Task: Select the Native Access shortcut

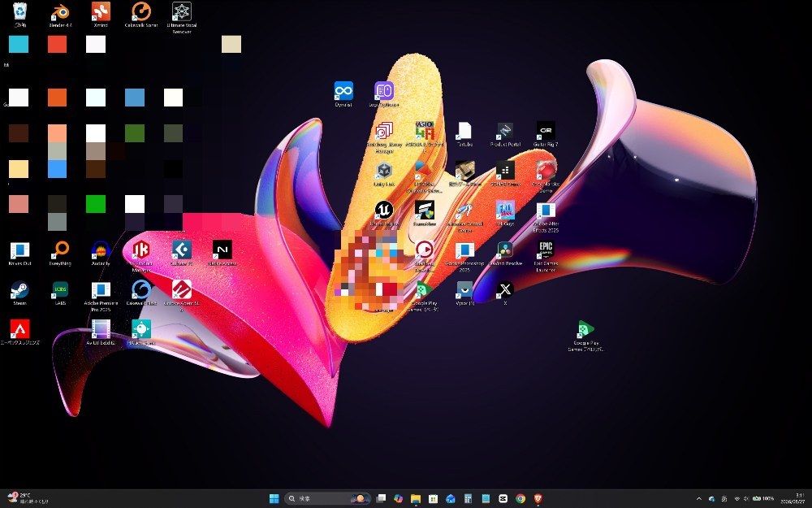Action: (222, 254)
